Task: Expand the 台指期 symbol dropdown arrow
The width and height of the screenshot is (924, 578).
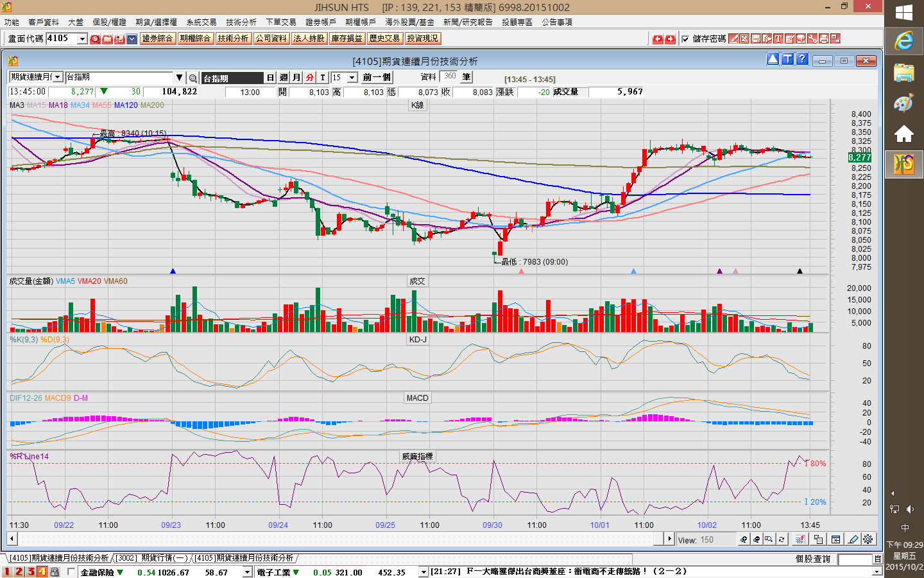Action: [180, 77]
